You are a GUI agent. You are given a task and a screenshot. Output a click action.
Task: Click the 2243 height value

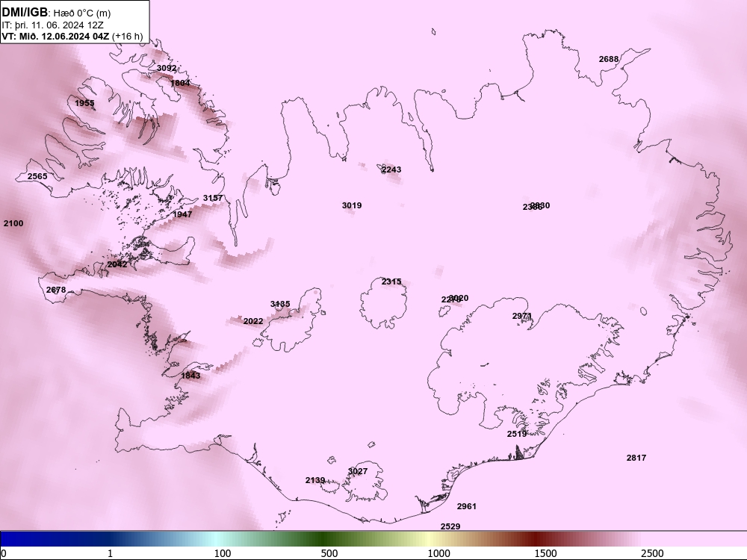click(391, 169)
